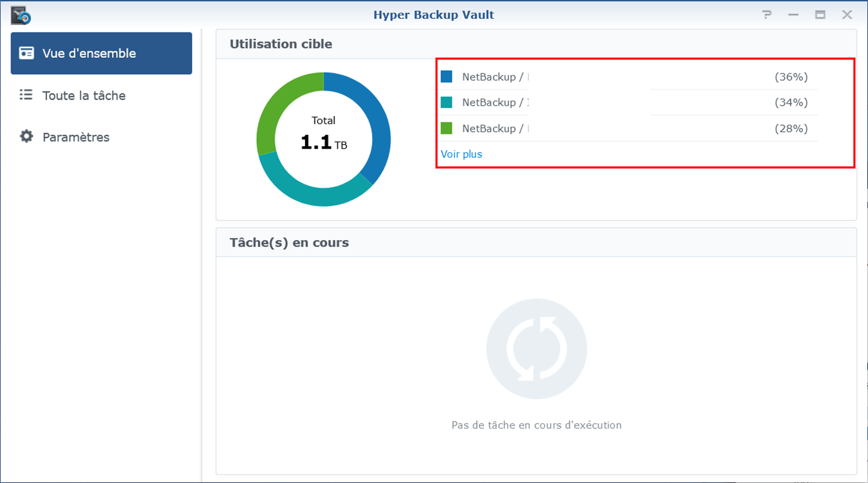Click the teal segment of donut chart
This screenshot has width=868, height=483.
[309, 195]
